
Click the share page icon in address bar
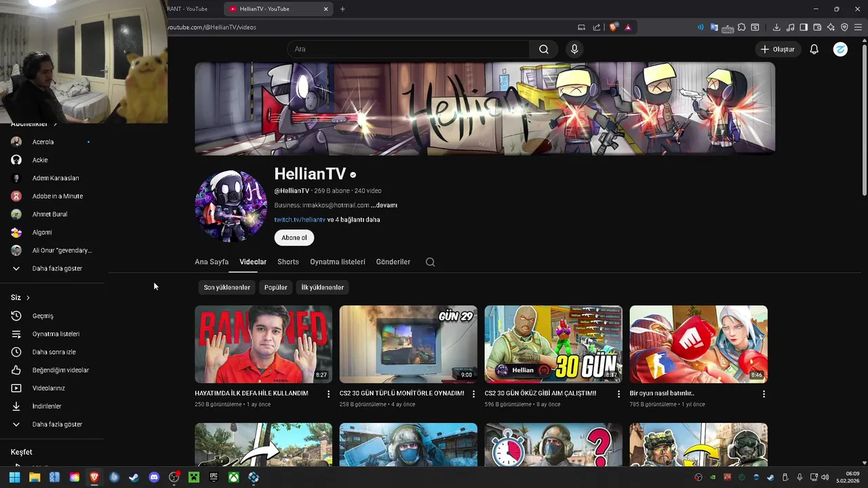pyautogui.click(x=597, y=27)
